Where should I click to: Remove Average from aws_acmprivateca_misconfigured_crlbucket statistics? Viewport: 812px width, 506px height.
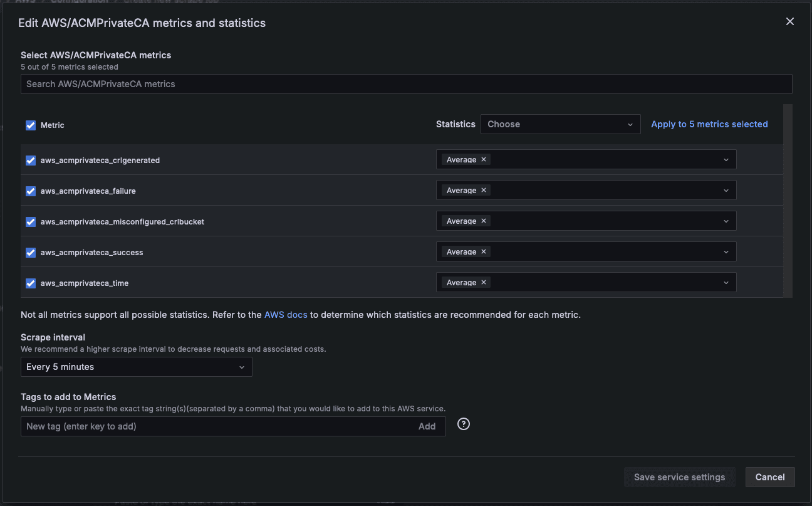click(483, 221)
